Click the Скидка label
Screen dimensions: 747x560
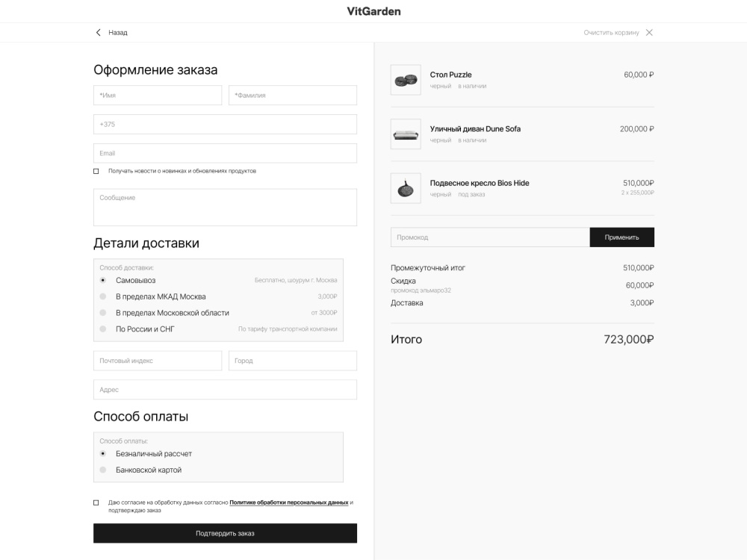tap(403, 281)
